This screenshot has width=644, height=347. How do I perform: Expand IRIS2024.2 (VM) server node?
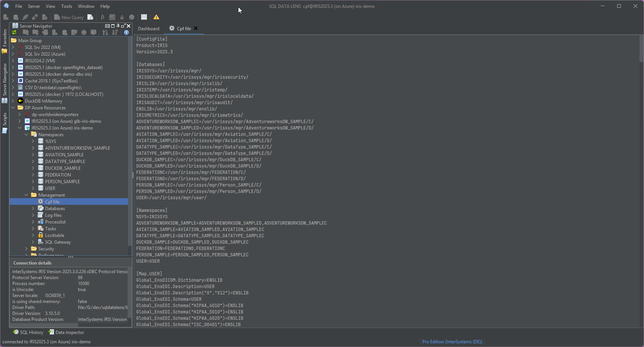point(13,61)
